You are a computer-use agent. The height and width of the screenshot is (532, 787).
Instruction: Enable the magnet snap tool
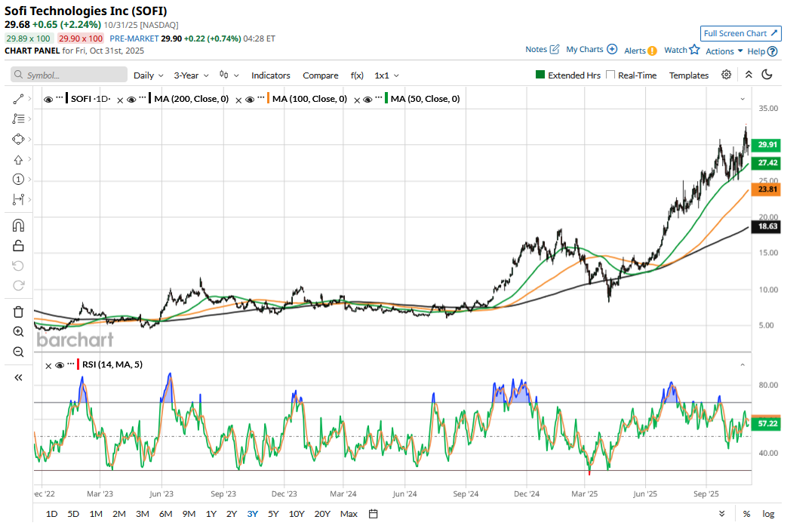click(18, 226)
